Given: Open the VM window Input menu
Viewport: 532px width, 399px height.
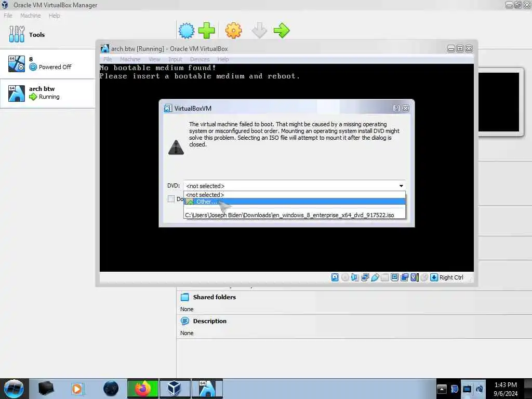Looking at the screenshot, I should [x=176, y=59].
